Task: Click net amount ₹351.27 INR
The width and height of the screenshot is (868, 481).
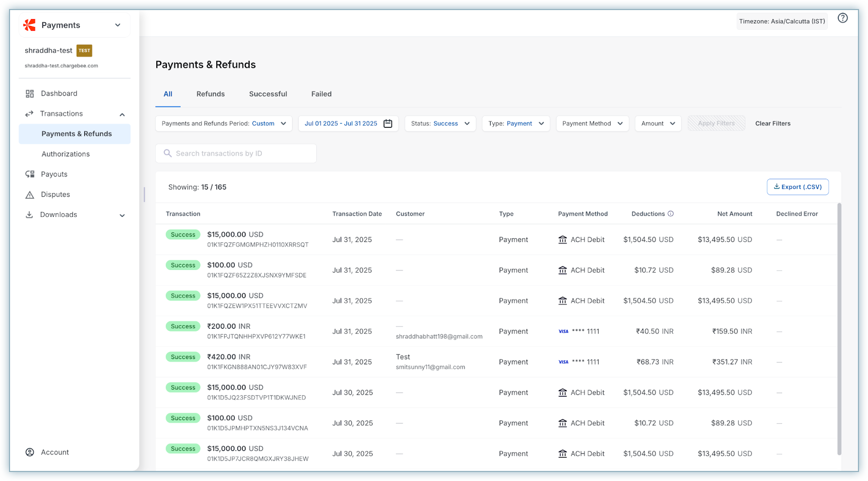Action: click(x=732, y=362)
